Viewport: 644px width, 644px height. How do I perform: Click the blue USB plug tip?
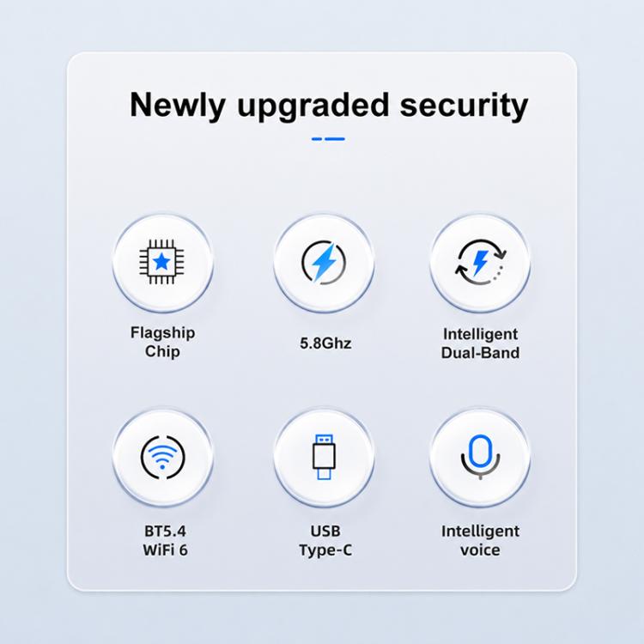click(x=324, y=474)
